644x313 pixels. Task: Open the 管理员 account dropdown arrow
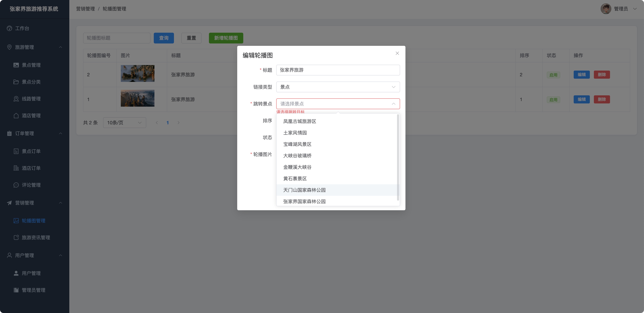coord(635,9)
